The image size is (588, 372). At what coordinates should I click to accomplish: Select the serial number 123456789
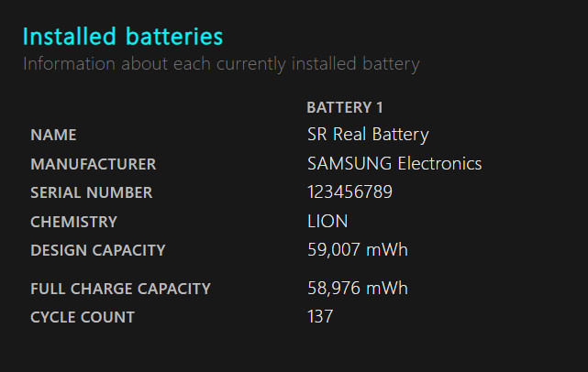(345, 192)
